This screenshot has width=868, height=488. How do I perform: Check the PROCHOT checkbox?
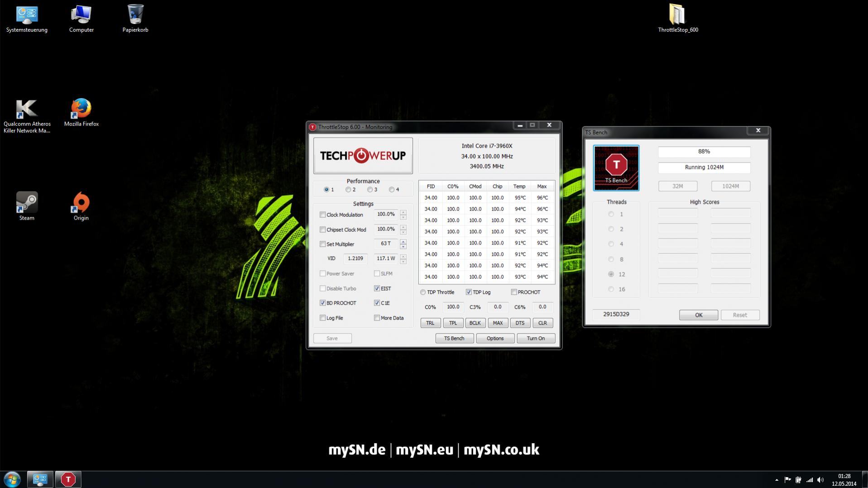tap(514, 292)
